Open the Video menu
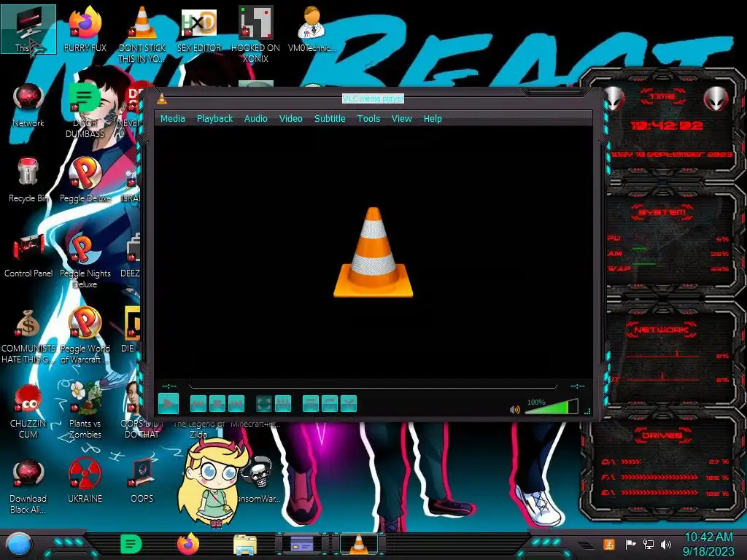The width and height of the screenshot is (747, 560). pyautogui.click(x=290, y=119)
